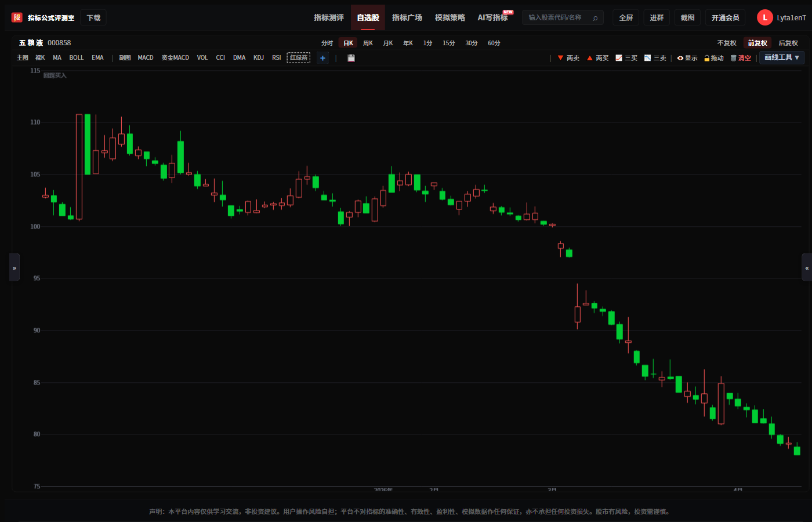Click the 清空 trash clear button
The width and height of the screenshot is (812, 522).
coord(741,58)
